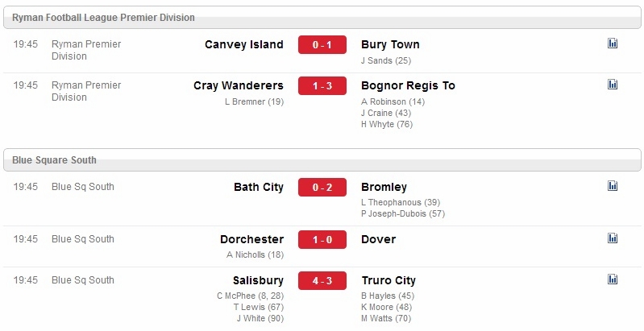Click the 4 - 3 score badge

[322, 280]
